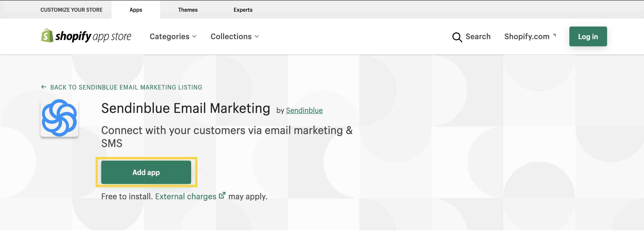
Task: Click the Sendinblue Email Marketing title text
Action: pos(186,108)
